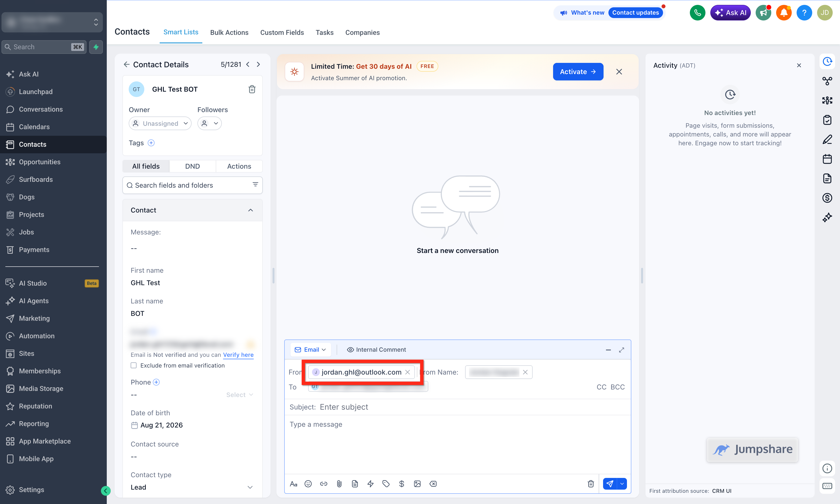Viewport: 840px width, 504px height.
Task: Open the tasks clipboard icon in right rail
Action: [x=827, y=120]
